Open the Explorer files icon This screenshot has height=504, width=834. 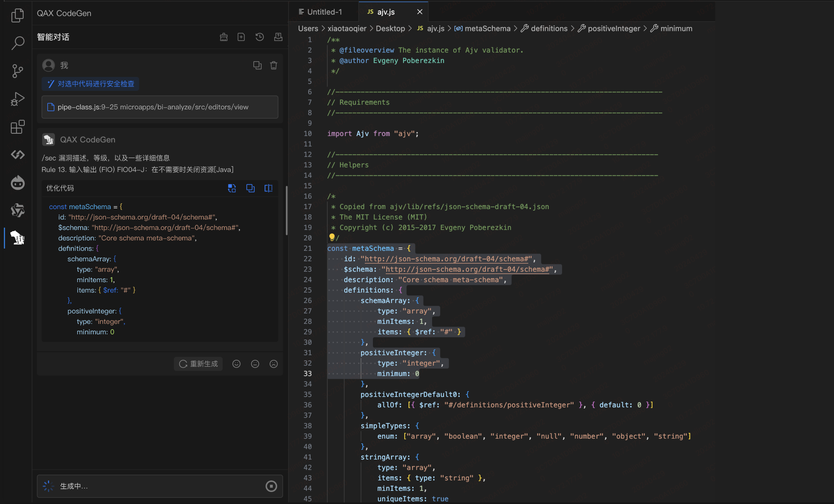click(17, 15)
